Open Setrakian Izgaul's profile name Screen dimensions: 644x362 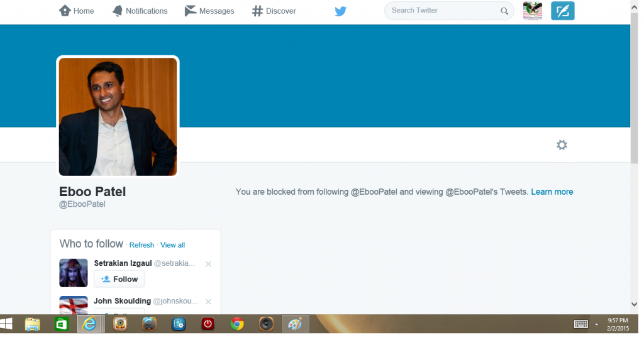click(123, 263)
